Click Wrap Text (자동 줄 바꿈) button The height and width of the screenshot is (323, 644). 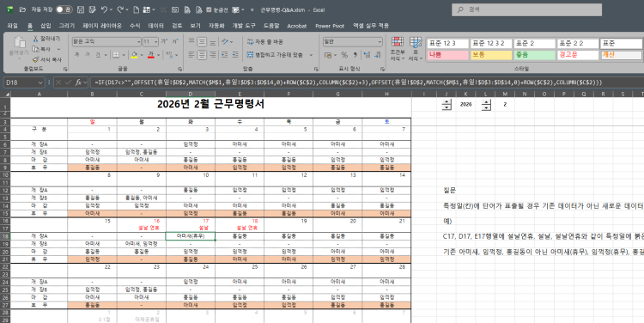tap(265, 41)
